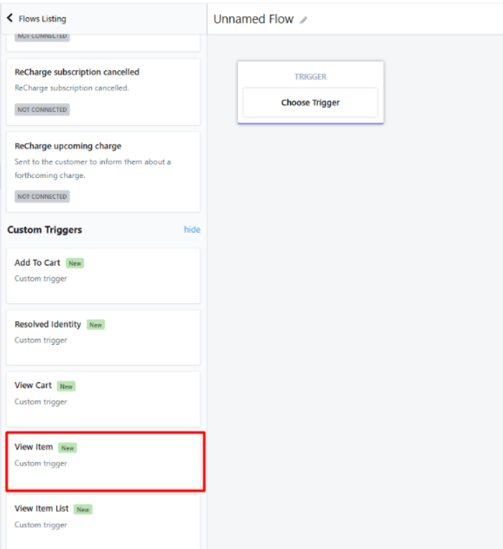Viewport: 503px width, 549px height.
Task: Select the ReCharge subscription cancelled trigger
Action: coord(104,92)
